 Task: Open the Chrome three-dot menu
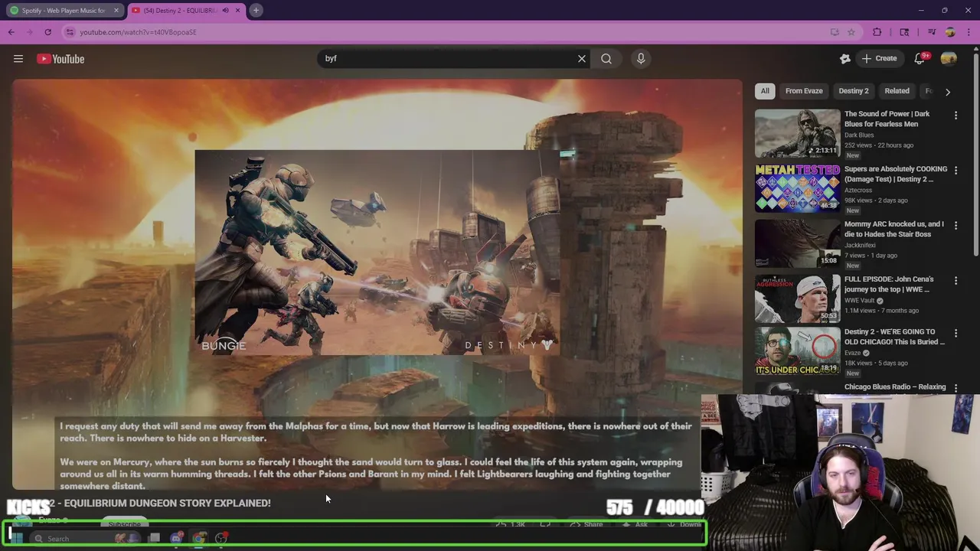(x=969, y=32)
